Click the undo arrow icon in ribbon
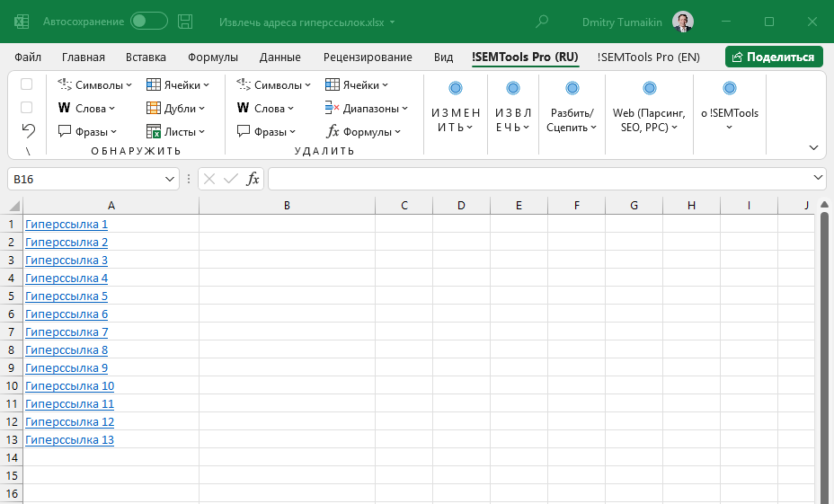This screenshot has height=504, width=834. (28, 130)
